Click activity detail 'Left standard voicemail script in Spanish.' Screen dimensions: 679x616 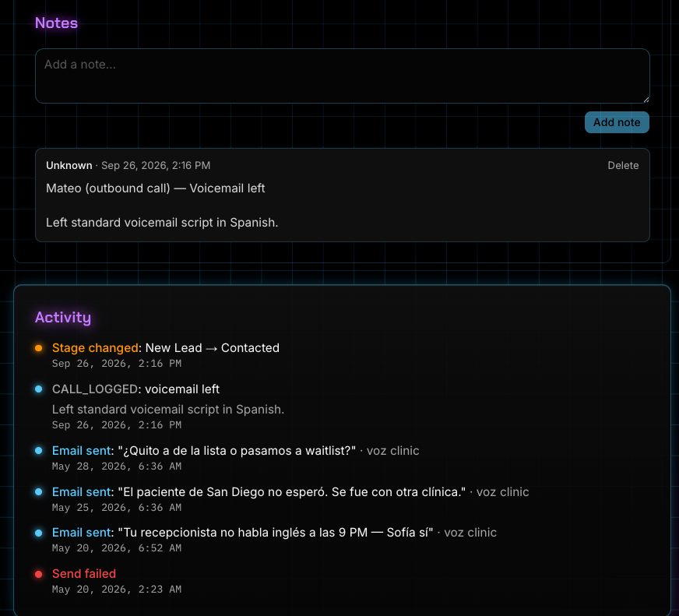tap(168, 410)
